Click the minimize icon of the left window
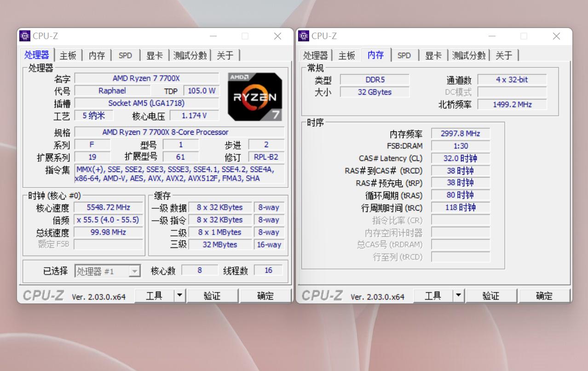This screenshot has width=588, height=371. (213, 35)
